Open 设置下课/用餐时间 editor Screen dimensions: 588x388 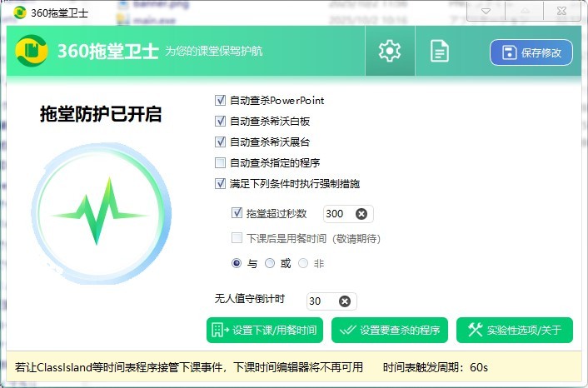point(266,331)
